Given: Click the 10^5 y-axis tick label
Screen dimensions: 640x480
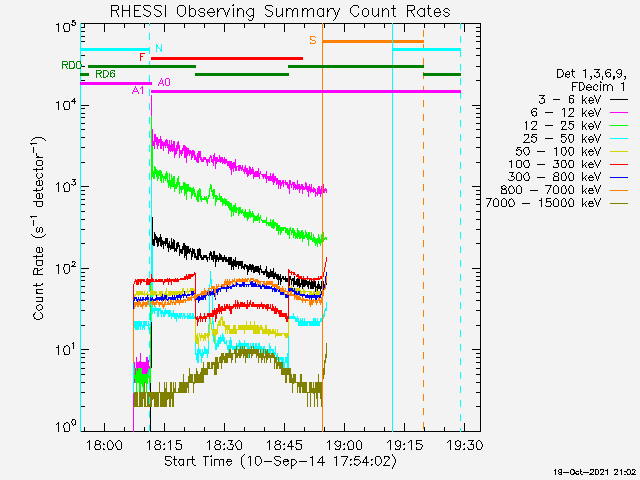Looking at the screenshot, I should [x=66, y=29].
